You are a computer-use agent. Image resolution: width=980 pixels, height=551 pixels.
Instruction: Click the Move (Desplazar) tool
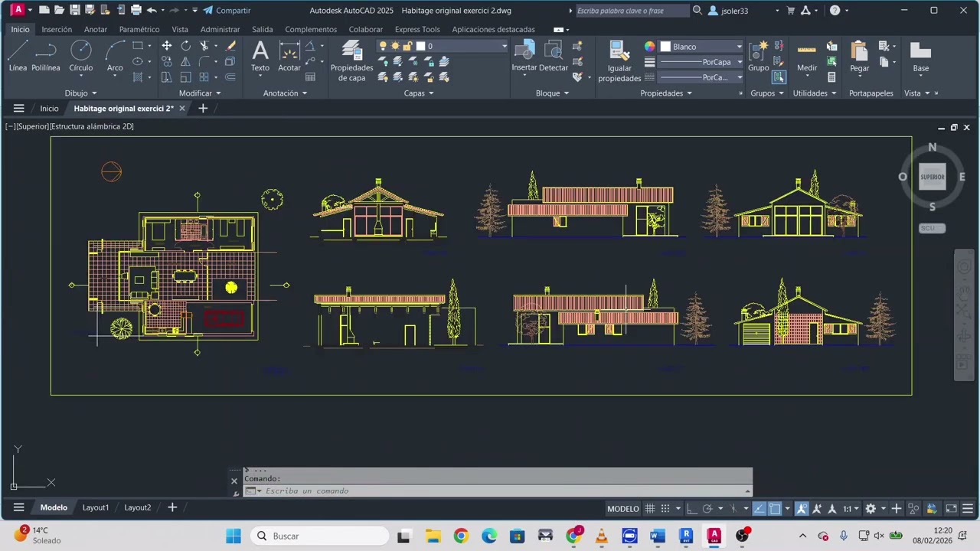(166, 46)
